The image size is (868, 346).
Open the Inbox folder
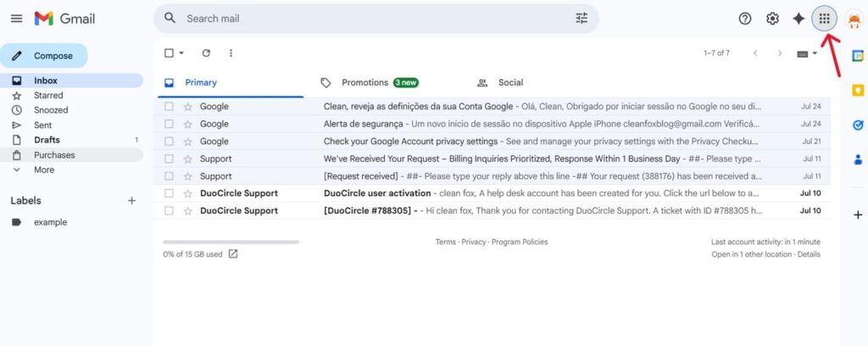(71, 81)
